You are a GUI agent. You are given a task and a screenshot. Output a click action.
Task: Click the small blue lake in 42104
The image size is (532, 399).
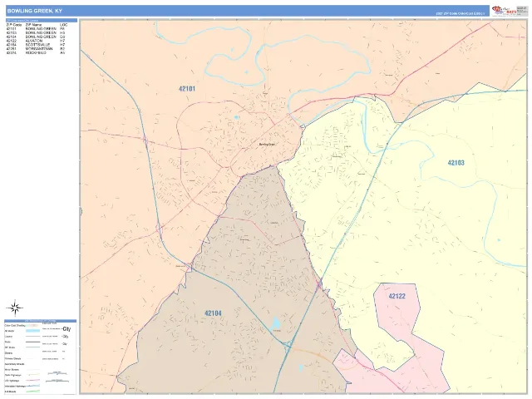tap(277, 323)
